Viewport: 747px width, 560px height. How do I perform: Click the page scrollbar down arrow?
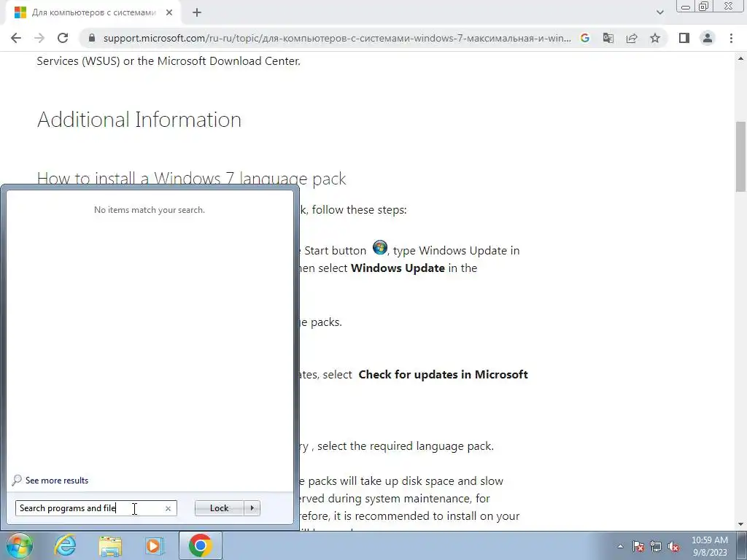pyautogui.click(x=741, y=525)
